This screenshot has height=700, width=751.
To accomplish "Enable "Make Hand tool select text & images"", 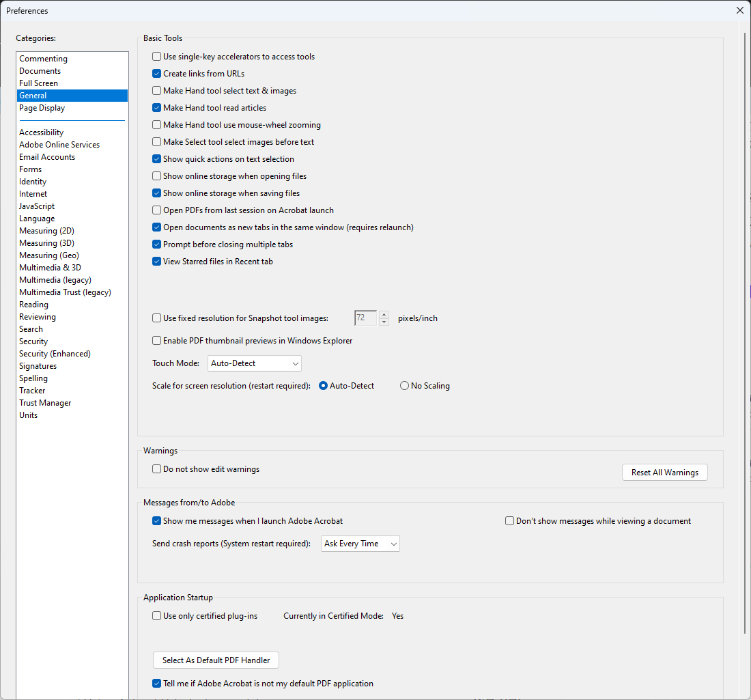I will coord(156,90).
